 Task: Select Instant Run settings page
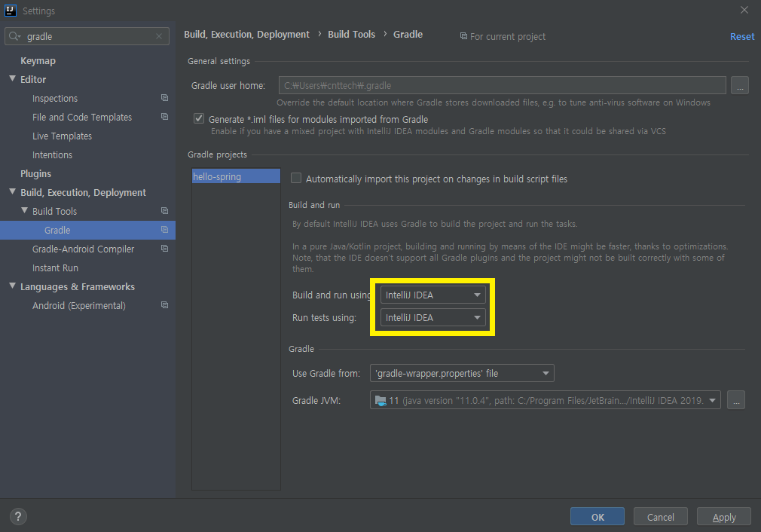coord(55,268)
